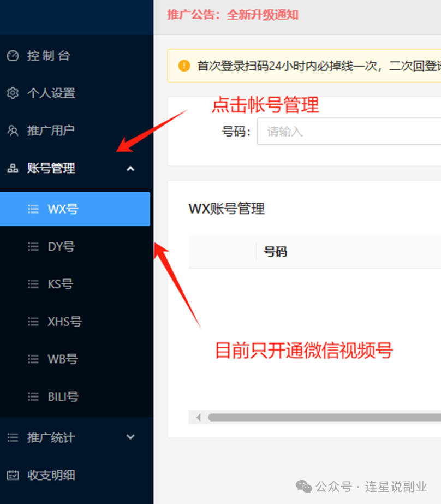Click the 推广统计 list icon
441x504 pixels.
point(13,437)
